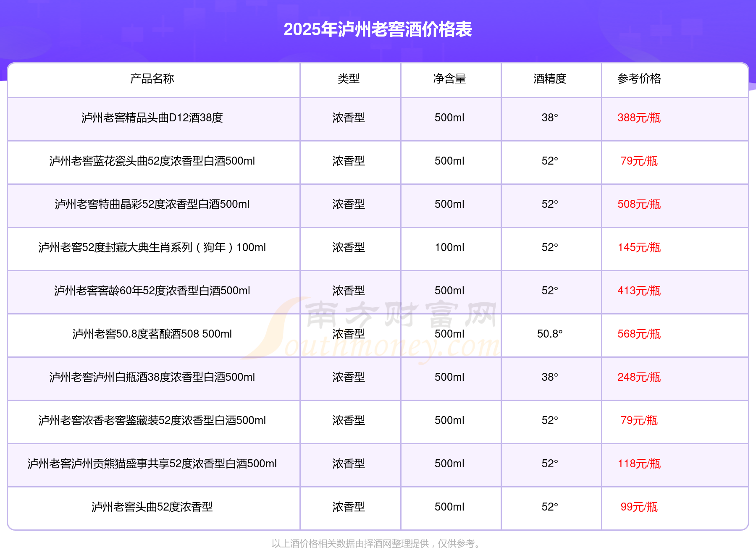Select the 封藏大典生肖系列（狗年）100ml product name
The width and height of the screenshot is (756, 550).
point(152,247)
